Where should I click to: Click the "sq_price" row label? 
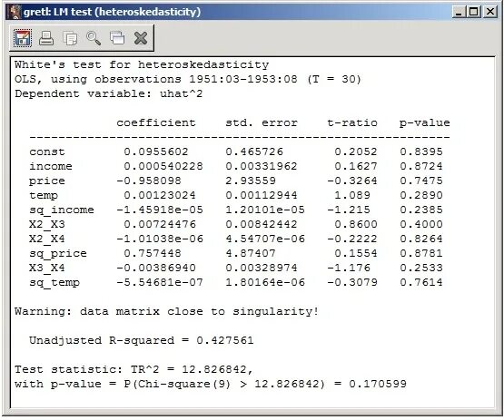click(x=58, y=253)
